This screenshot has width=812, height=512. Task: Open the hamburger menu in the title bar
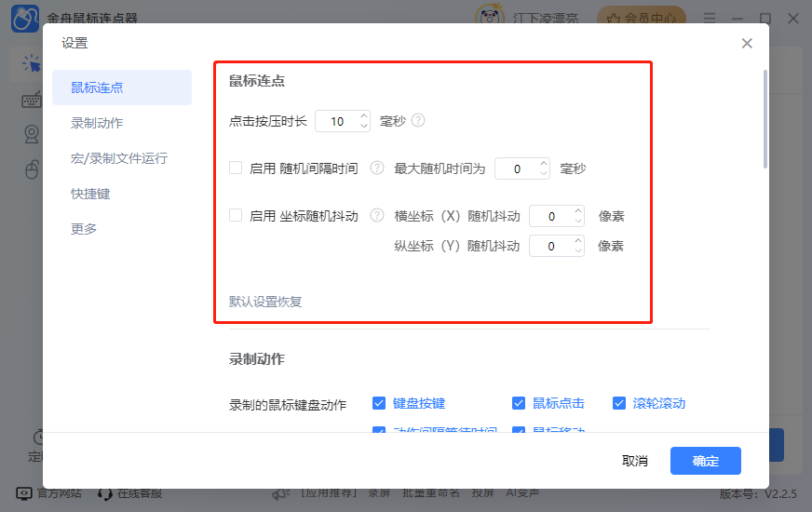click(708, 18)
